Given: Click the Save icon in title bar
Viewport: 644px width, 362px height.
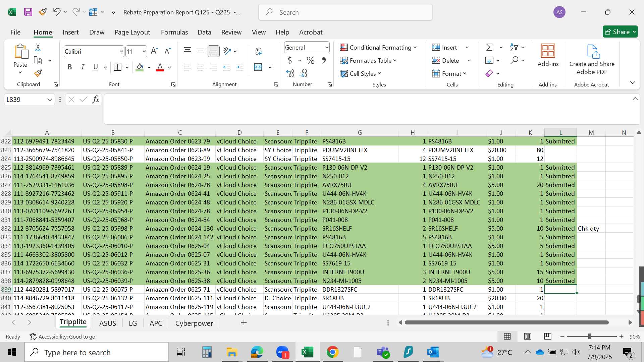Looking at the screenshot, I should click(x=28, y=12).
